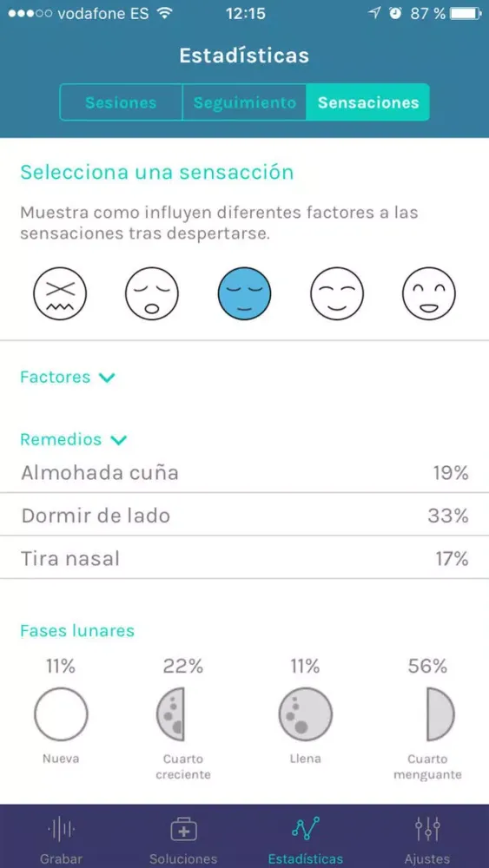489x868 pixels.
Task: Tap the blue highlighted neutral face
Action: point(244,293)
